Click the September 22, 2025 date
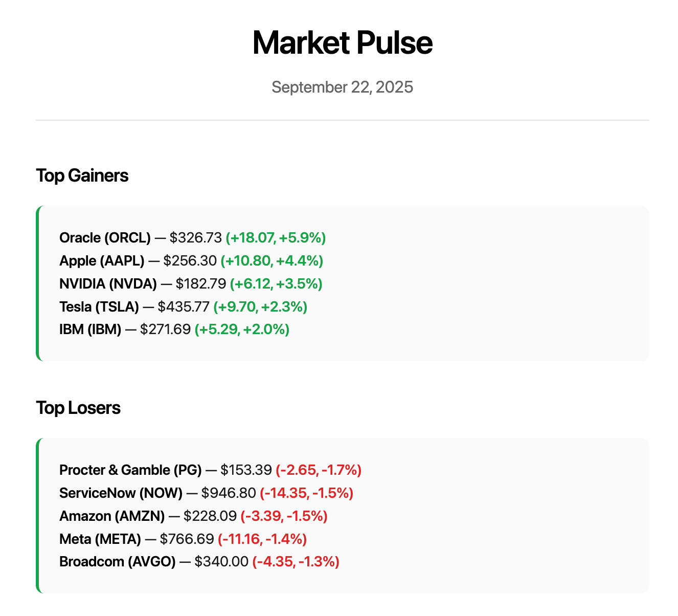This screenshot has width=678, height=616. 342,87
